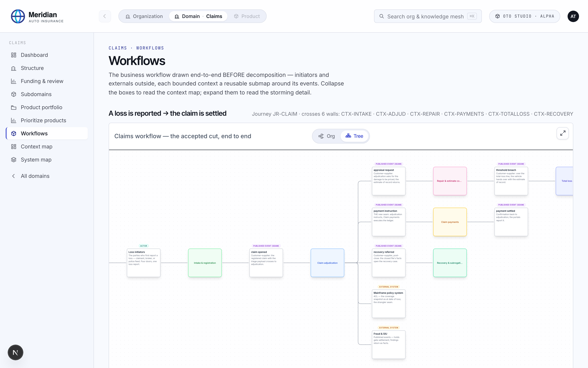Image resolution: width=588 pixels, height=368 pixels.
Task: Click the All domains left chevron icon
Action: 14,176
